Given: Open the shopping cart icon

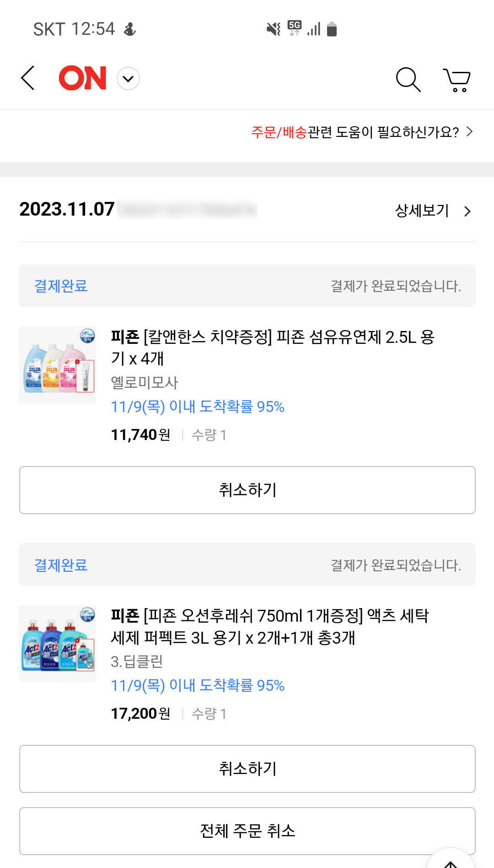Looking at the screenshot, I should pos(456,80).
